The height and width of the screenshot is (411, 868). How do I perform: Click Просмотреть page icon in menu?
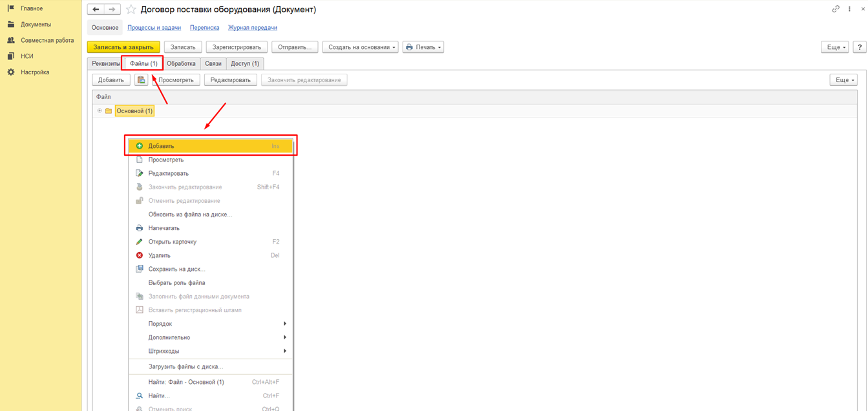coord(140,160)
